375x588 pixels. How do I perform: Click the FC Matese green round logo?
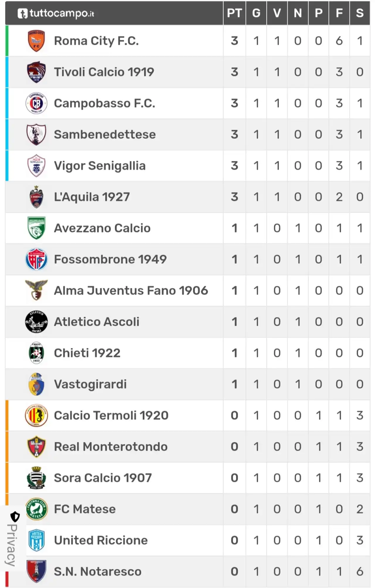[36, 509]
